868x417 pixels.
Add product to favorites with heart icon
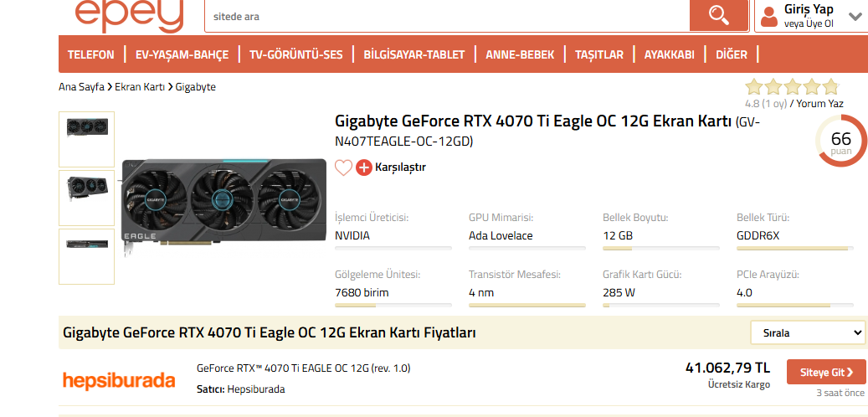(343, 167)
